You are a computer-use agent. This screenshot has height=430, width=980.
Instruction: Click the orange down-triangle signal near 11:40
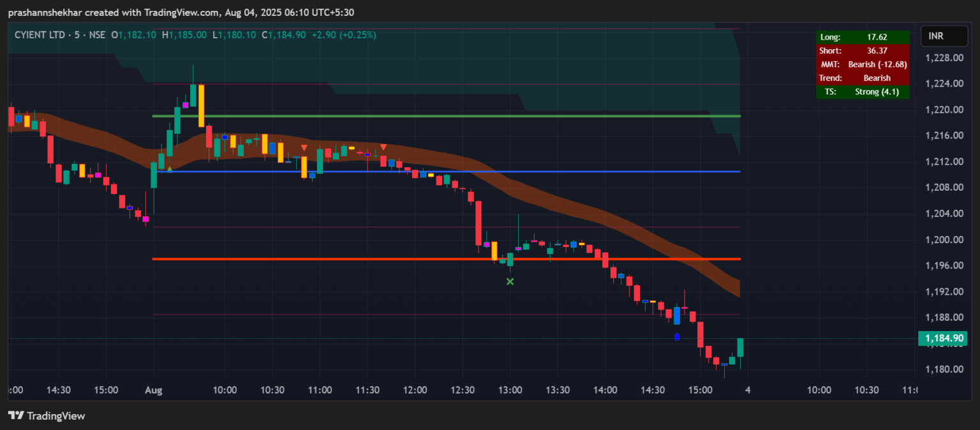(x=383, y=147)
